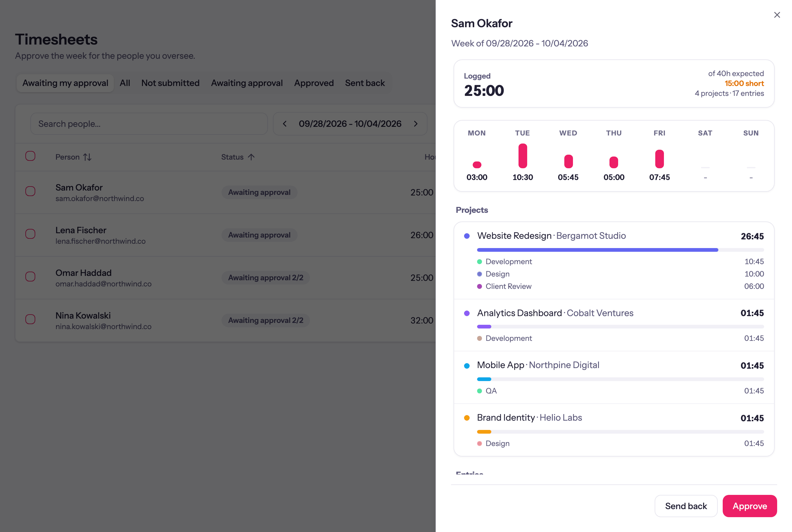Check the Nina Kowalski row checkbox

pos(31,319)
